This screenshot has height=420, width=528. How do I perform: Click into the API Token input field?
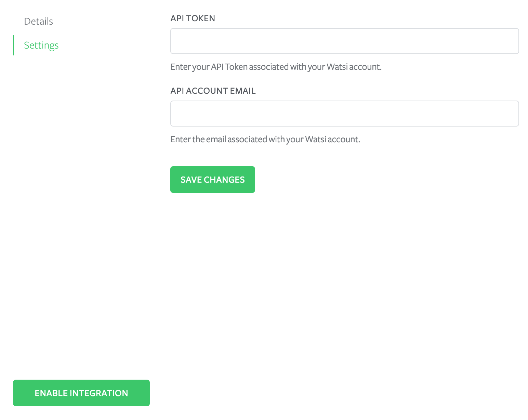click(x=344, y=41)
